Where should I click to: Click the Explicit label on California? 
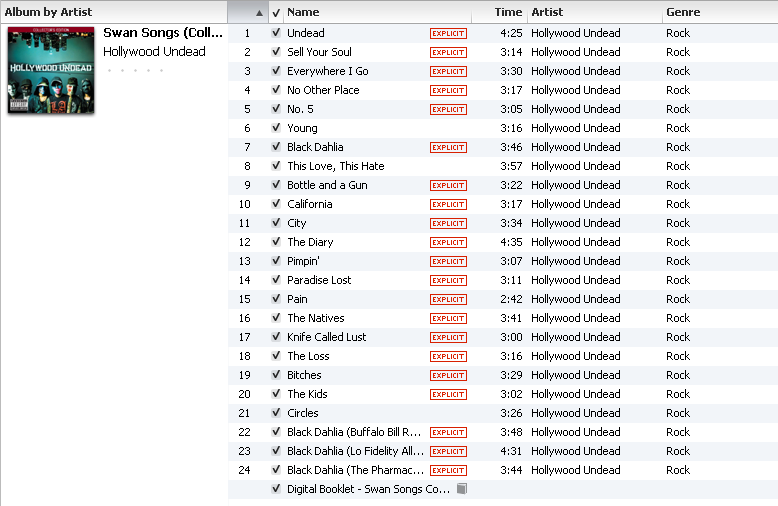tap(448, 204)
